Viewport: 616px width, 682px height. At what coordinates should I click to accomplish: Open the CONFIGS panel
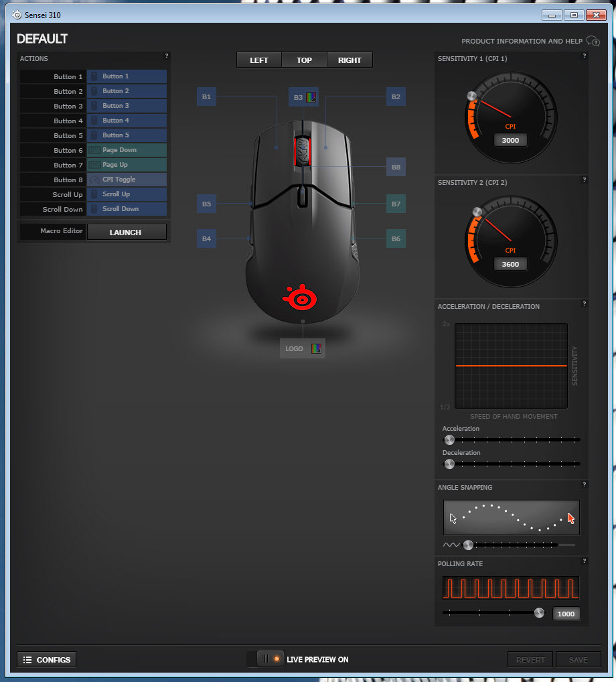coord(46,660)
